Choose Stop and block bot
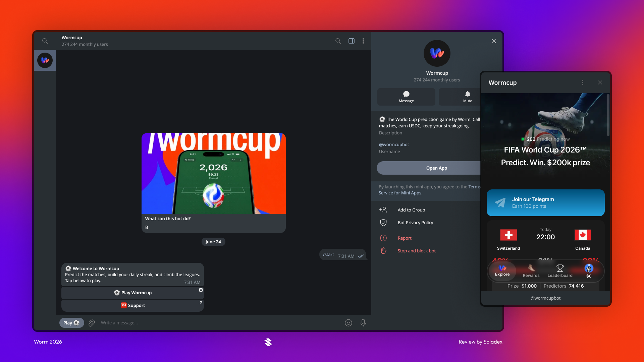Screen dimensions: 644x362 [x=417, y=251]
